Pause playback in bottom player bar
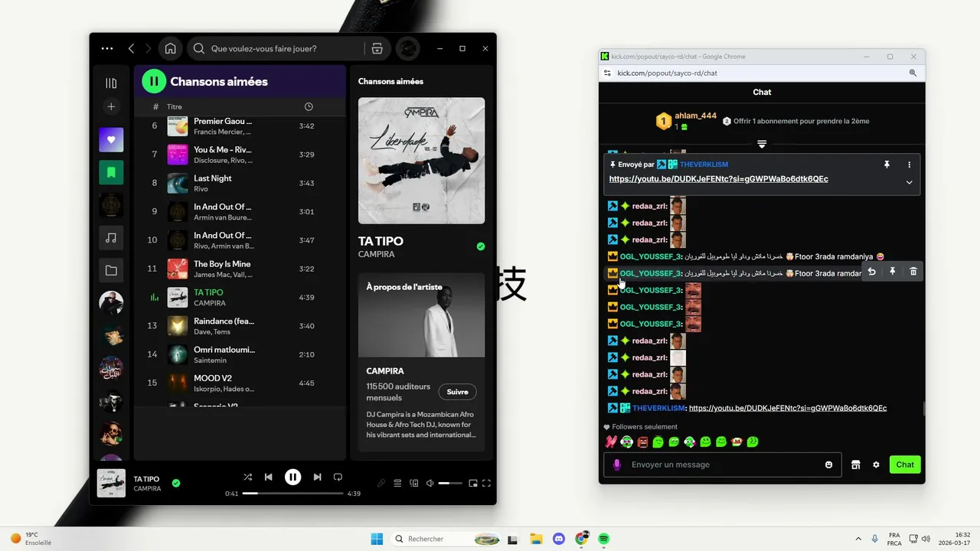 point(292,477)
